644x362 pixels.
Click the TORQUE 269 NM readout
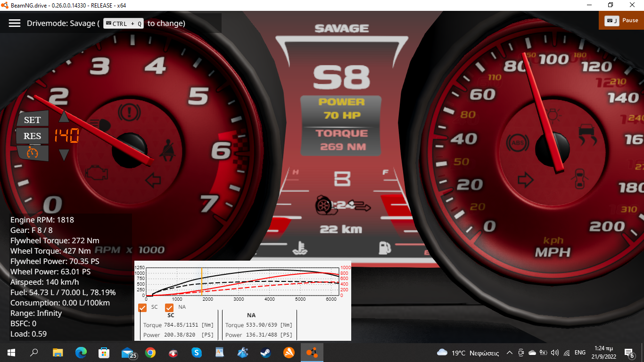click(342, 140)
